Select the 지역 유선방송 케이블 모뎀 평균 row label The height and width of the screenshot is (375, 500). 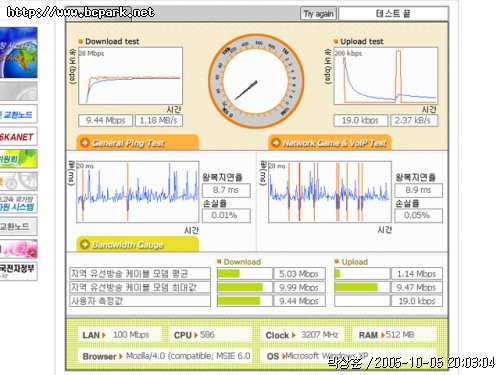[x=140, y=274]
